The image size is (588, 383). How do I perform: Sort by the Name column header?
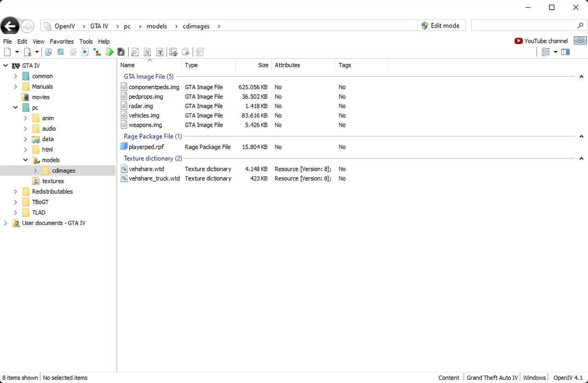coord(150,65)
